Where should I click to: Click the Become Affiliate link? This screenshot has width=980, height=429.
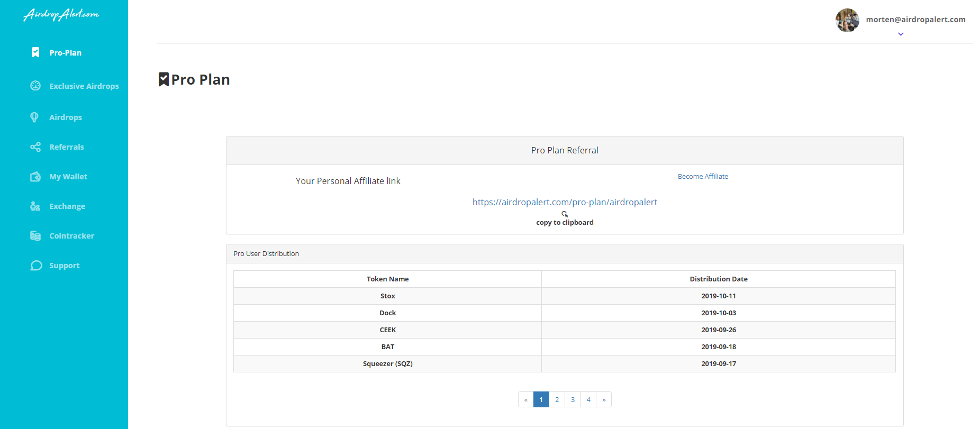703,177
